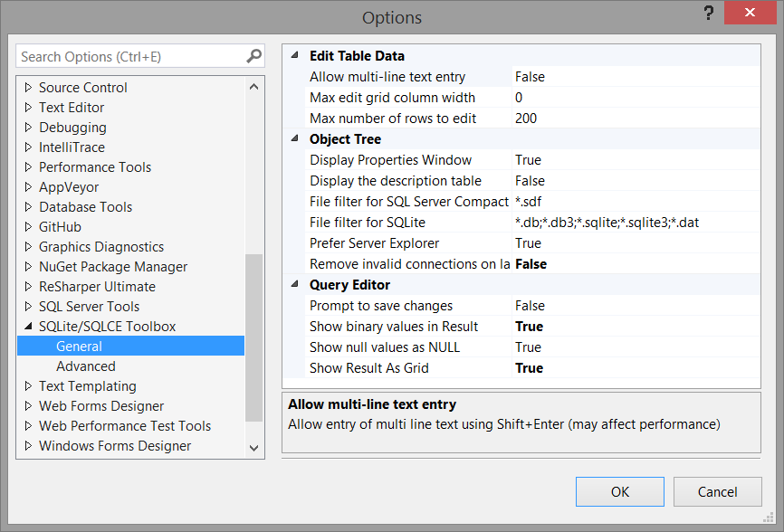Expand the Source Control node
Viewport: 784px width, 532px height.
(x=28, y=88)
